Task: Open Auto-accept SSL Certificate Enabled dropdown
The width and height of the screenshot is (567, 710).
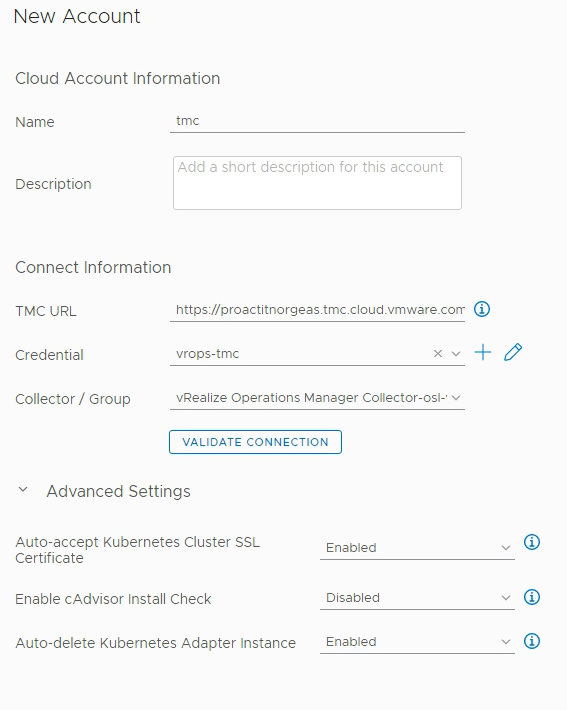Action: pyautogui.click(x=417, y=547)
